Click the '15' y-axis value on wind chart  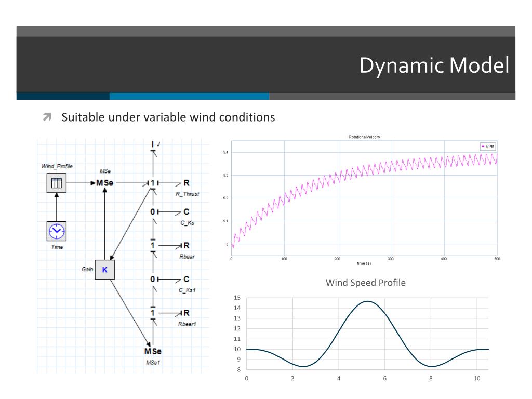[x=237, y=298]
